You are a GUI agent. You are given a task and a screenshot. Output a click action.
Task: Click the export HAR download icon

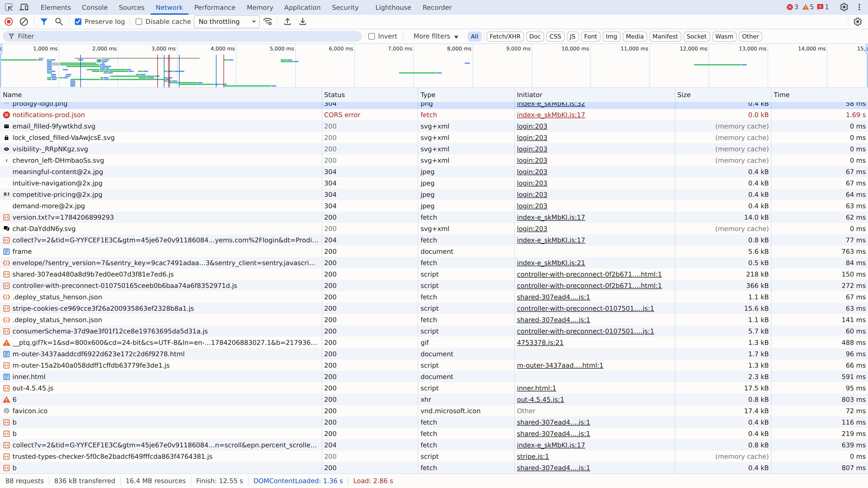point(303,22)
